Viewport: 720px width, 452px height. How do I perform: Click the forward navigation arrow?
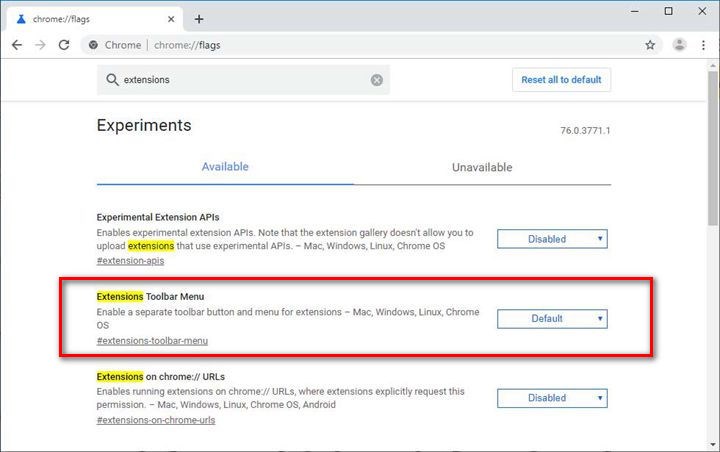point(40,45)
